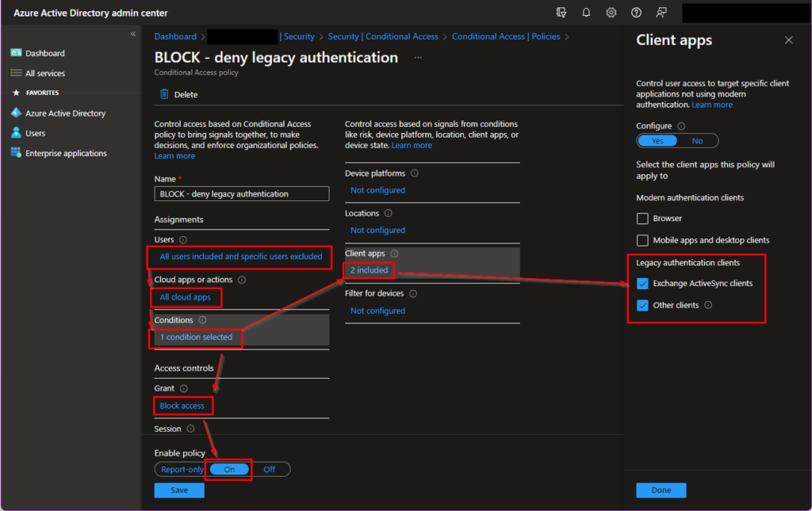The image size is (812, 511).
Task: Open portal settings gear
Action: 611,13
